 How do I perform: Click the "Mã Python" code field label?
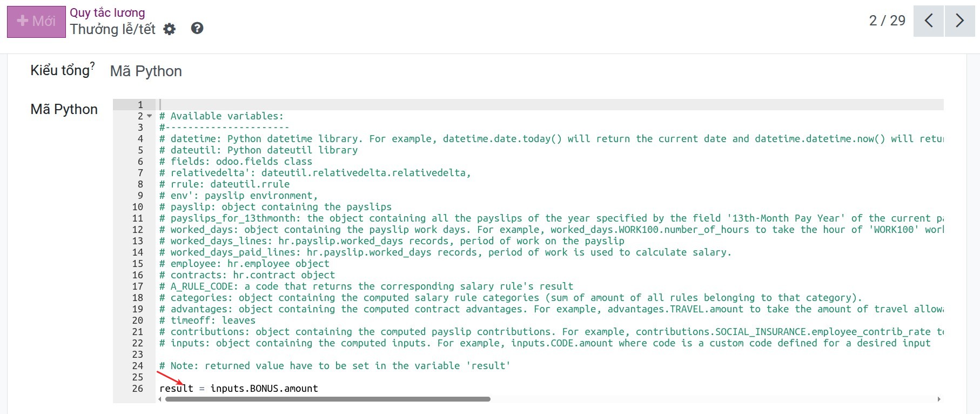tap(64, 110)
